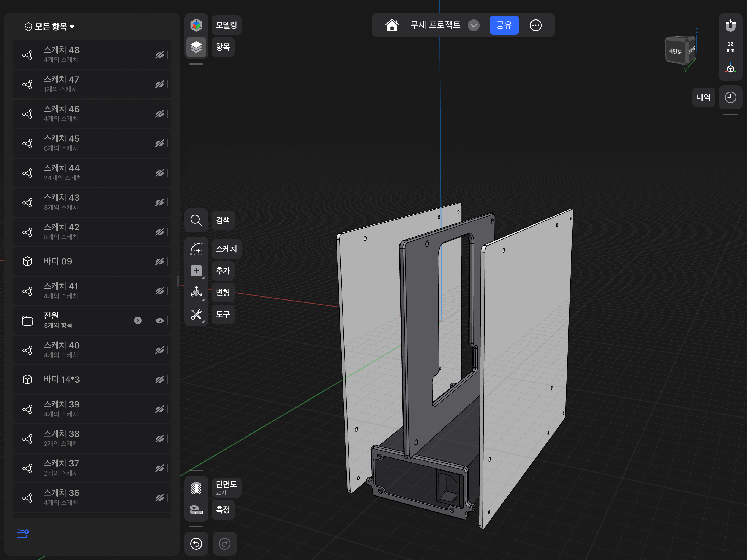Undo the last action
Screen dimensions: 747x560
196,543
